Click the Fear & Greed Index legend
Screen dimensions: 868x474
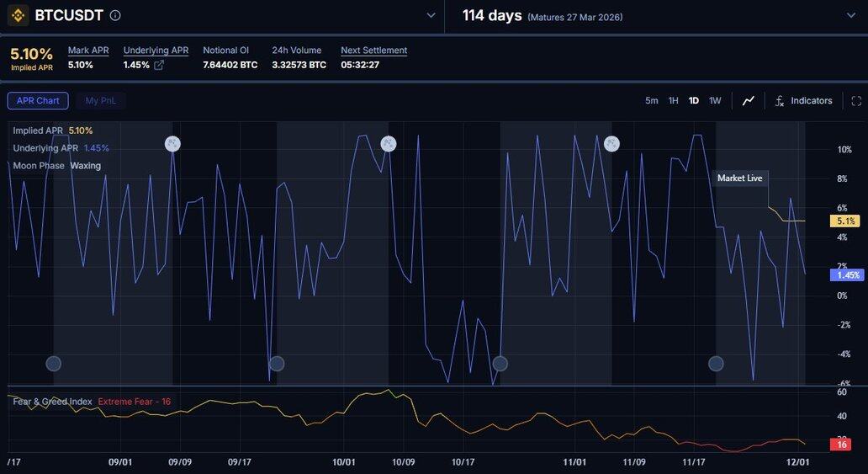tap(52, 402)
